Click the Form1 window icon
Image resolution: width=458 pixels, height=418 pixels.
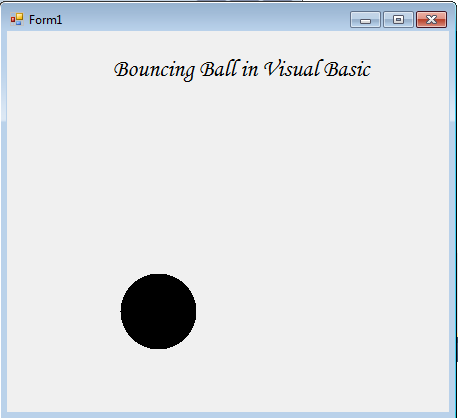pos(17,19)
